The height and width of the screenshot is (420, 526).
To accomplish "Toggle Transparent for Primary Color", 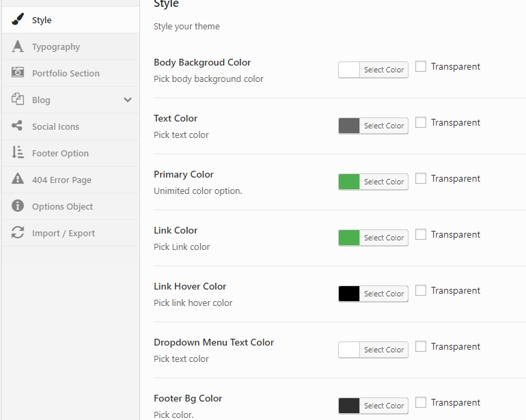I will (x=421, y=178).
